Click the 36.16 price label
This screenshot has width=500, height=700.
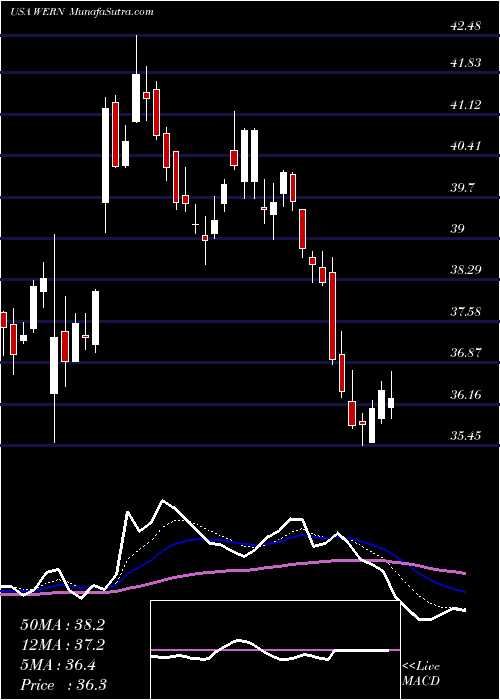pos(466,395)
